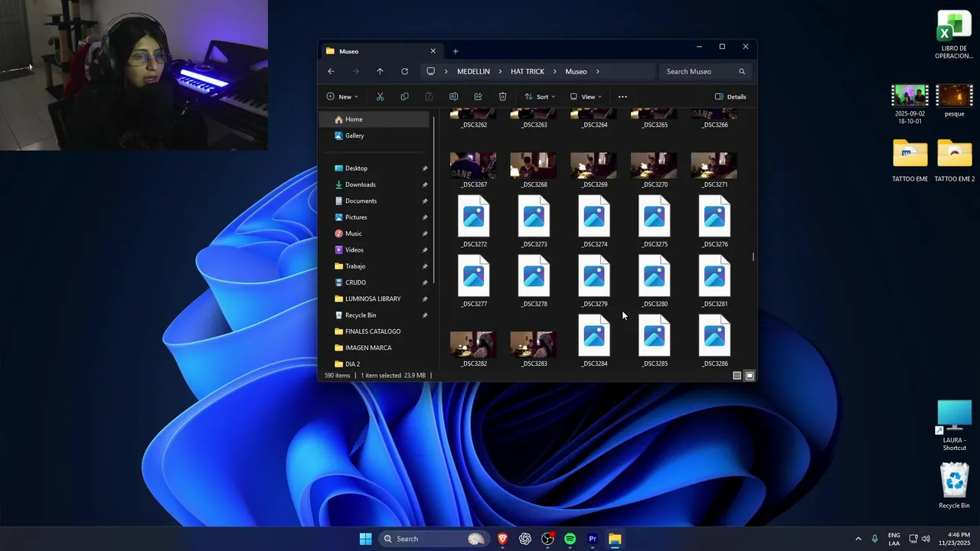Click the file list vertical scrollbar
This screenshot has width=980, height=551.
[x=753, y=256]
